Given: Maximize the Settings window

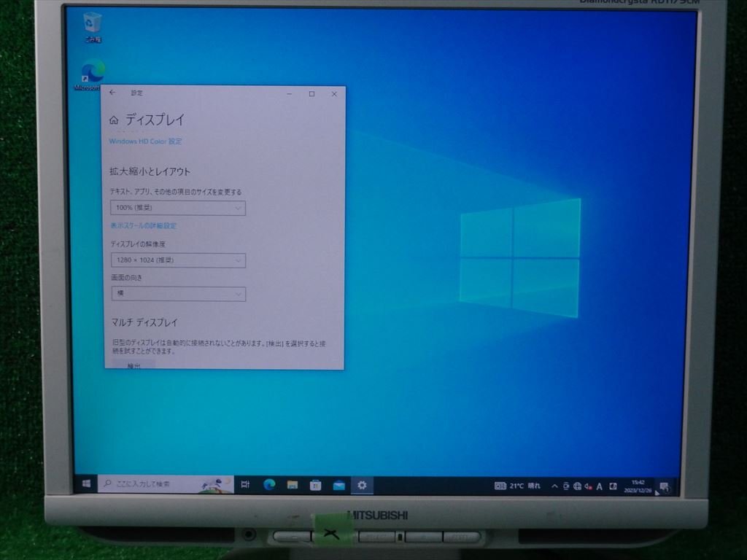Looking at the screenshot, I should point(311,94).
